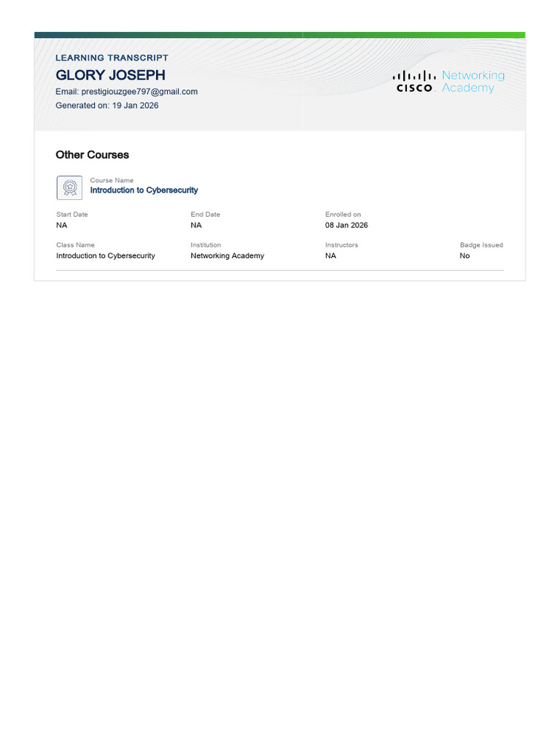The width and height of the screenshot is (560, 747).
Task: Click the Class Name value Introduction to Cybersecurity
Action: [x=106, y=256]
